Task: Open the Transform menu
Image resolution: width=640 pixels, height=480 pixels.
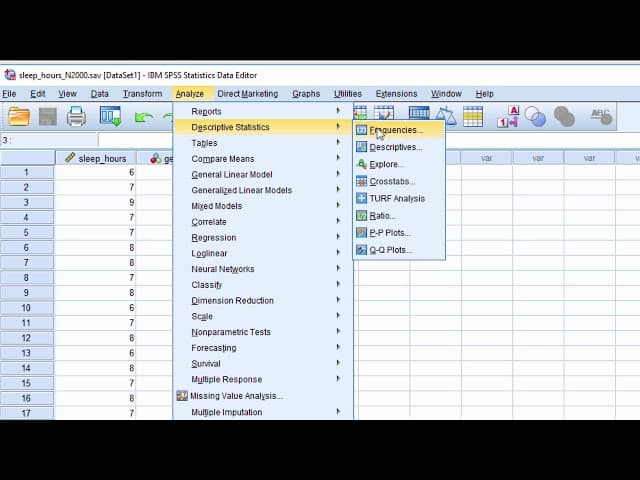Action: [x=142, y=94]
